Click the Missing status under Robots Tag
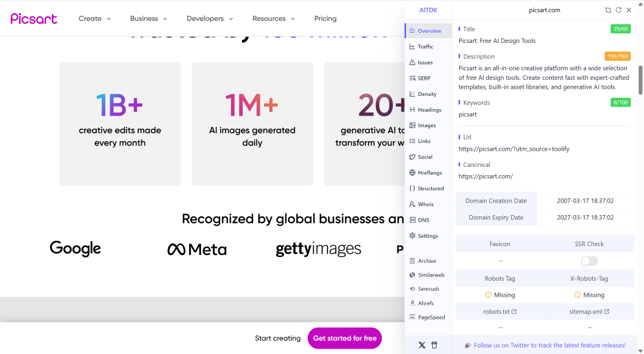The width and height of the screenshot is (644, 354). click(500, 295)
